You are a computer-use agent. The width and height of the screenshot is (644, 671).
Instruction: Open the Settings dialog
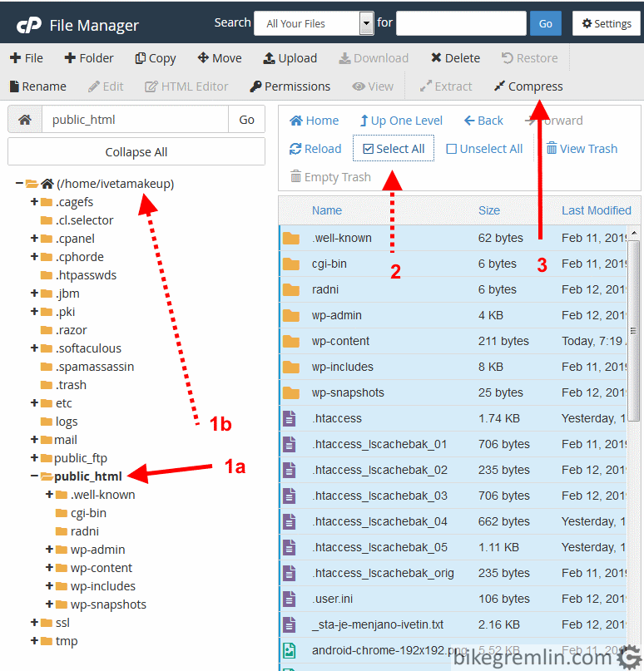(607, 23)
